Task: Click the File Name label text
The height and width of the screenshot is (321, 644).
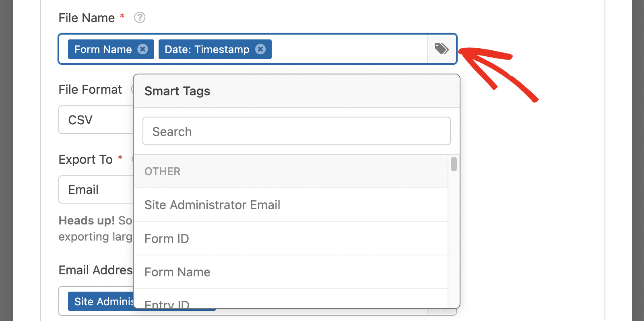Action: (87, 18)
